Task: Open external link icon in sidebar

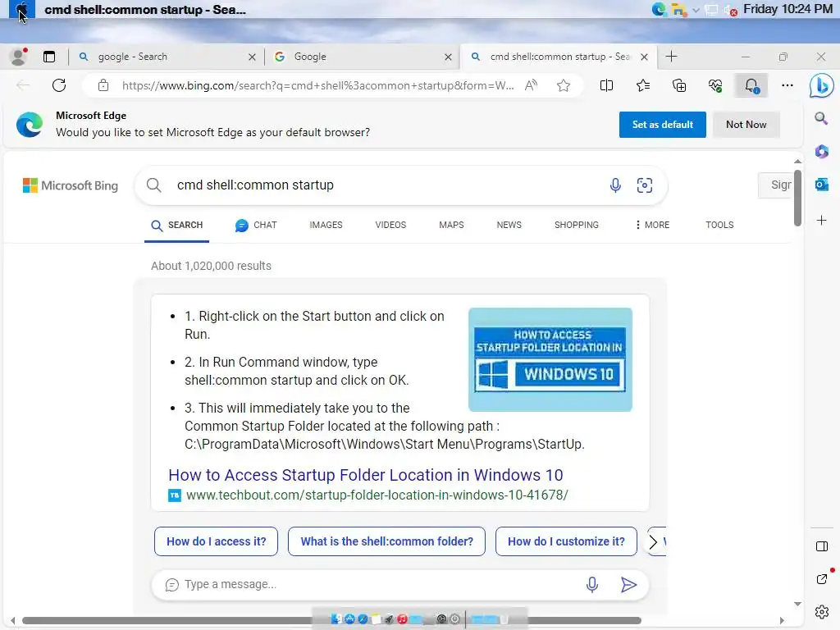Action: click(822, 579)
